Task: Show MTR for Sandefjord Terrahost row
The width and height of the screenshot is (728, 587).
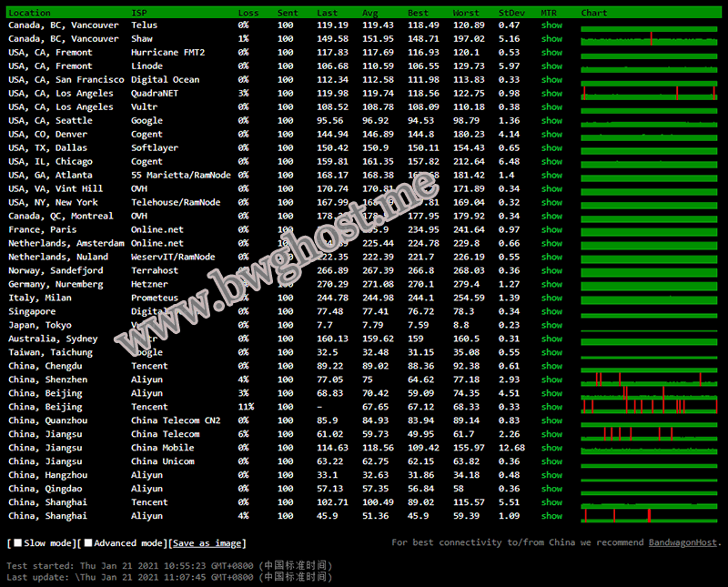Action: coord(551,270)
